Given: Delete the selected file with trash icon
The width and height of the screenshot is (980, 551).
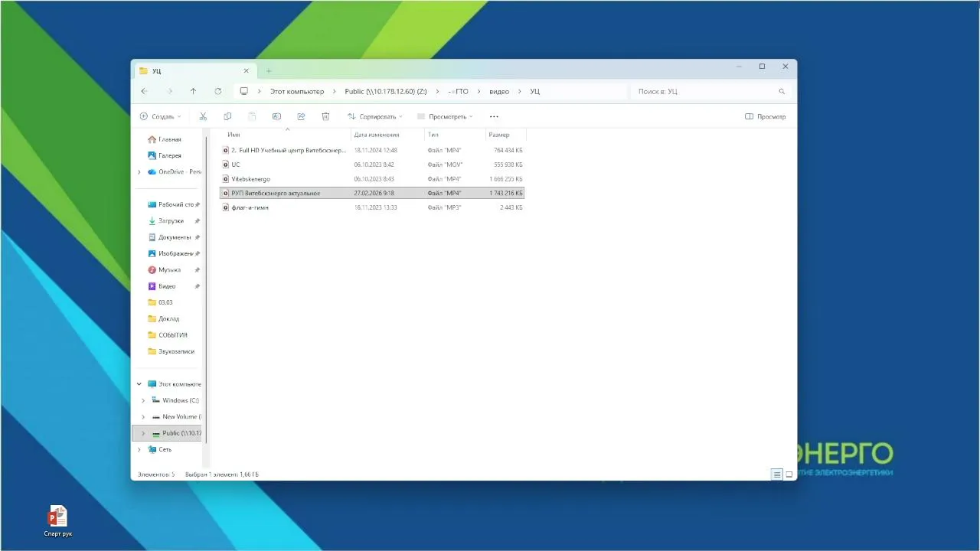Looking at the screenshot, I should (x=325, y=116).
